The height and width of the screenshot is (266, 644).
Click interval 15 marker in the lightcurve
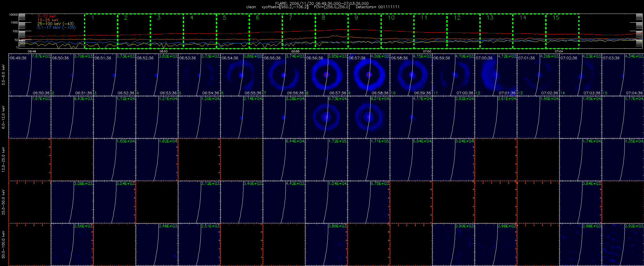(556, 18)
